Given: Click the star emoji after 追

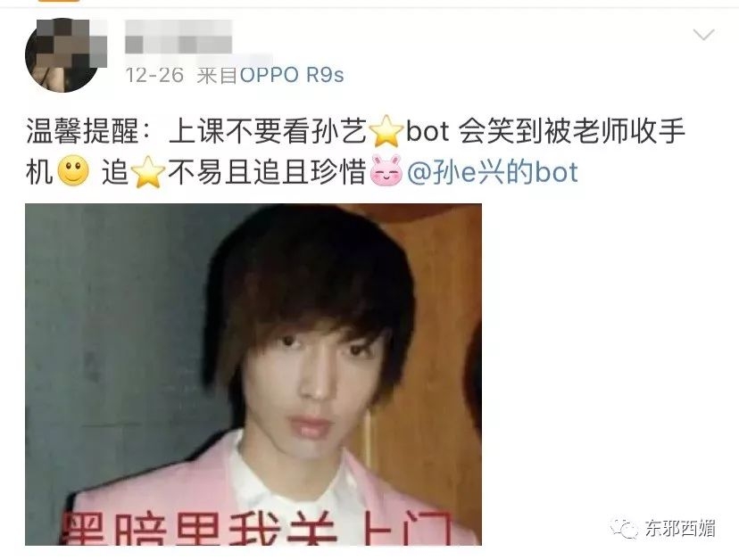Looking at the screenshot, I should [147, 171].
